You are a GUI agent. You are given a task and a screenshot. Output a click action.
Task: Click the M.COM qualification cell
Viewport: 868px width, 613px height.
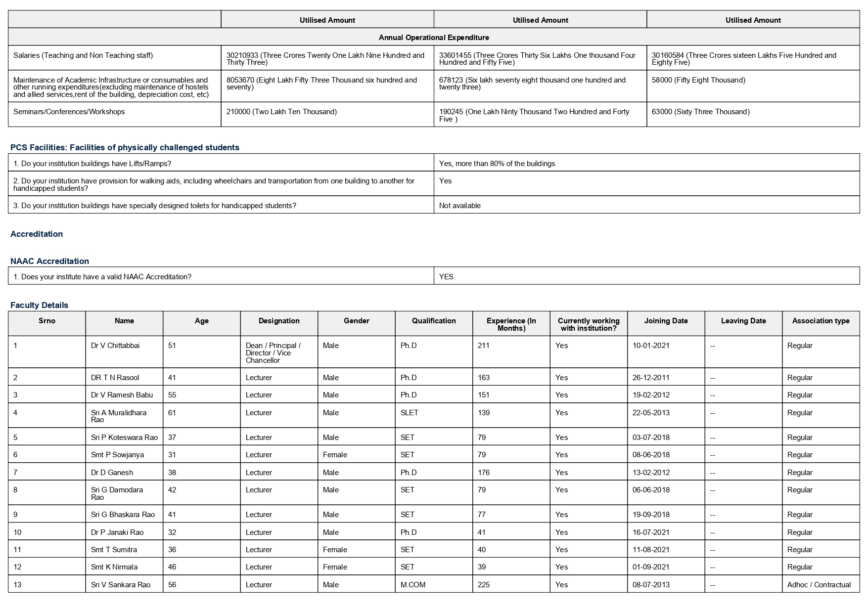coord(413,585)
